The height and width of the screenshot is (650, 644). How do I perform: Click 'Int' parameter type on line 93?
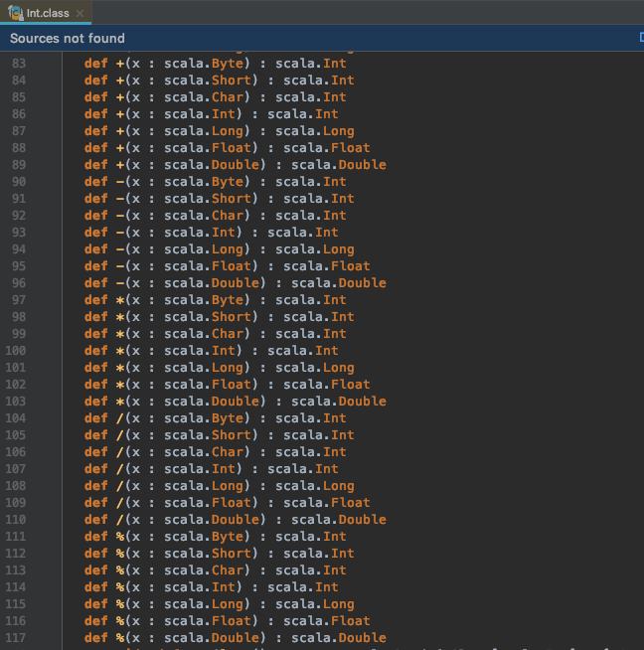pyautogui.click(x=224, y=233)
